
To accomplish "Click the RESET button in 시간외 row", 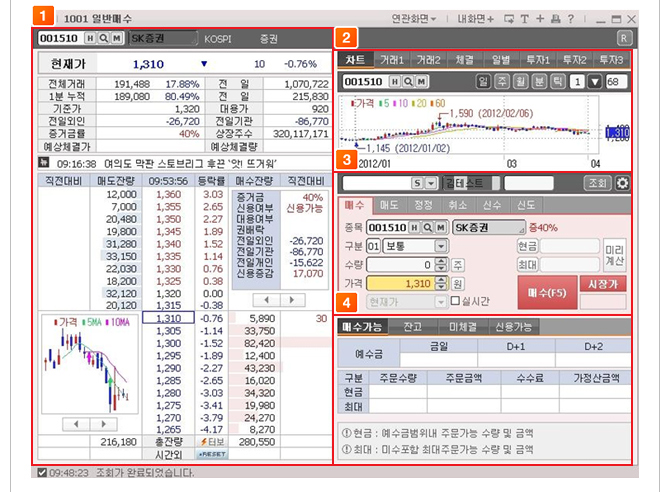I will click(x=212, y=454).
